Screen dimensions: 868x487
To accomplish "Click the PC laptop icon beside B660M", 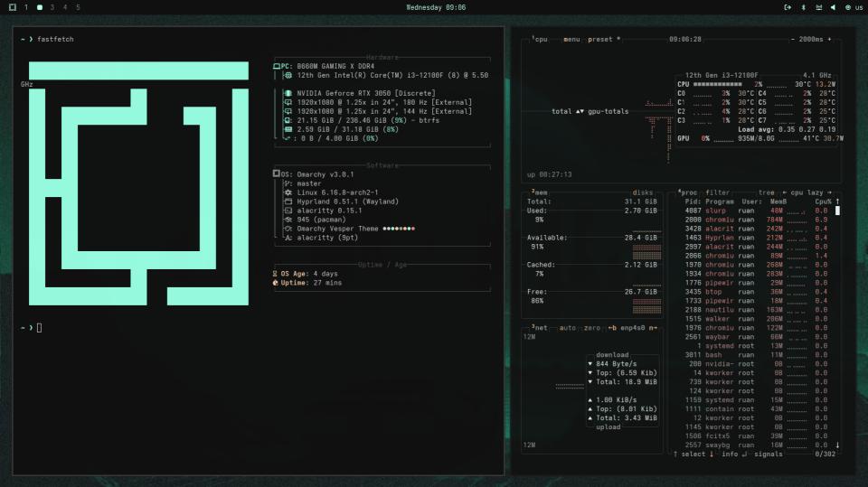I will coord(277,67).
